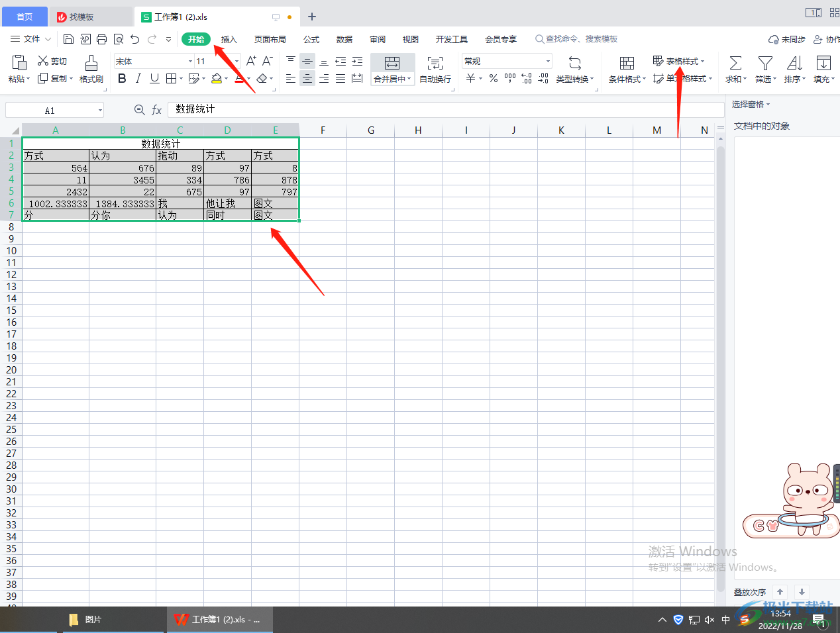Activate the Format Painter (格式刷)

[x=91, y=69]
